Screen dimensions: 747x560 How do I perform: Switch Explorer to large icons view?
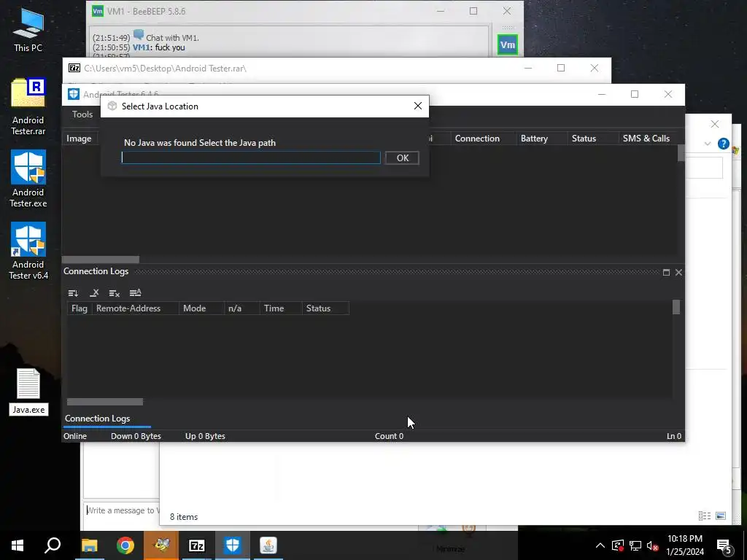721,516
